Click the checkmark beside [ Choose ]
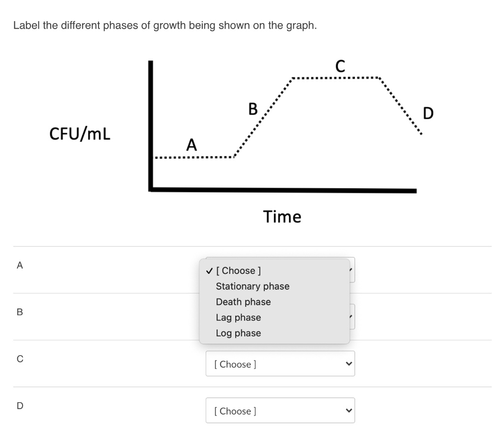The height and width of the screenshot is (447, 504). tap(209, 270)
